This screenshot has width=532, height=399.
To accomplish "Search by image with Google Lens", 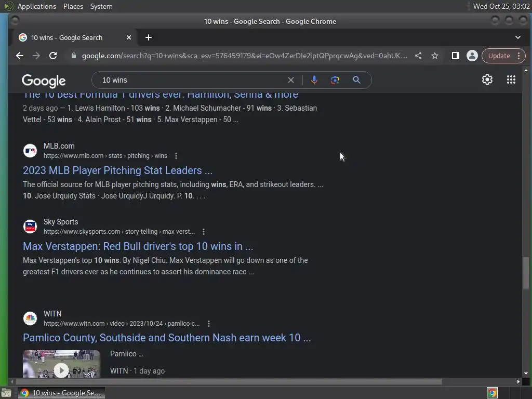I will (335, 80).
